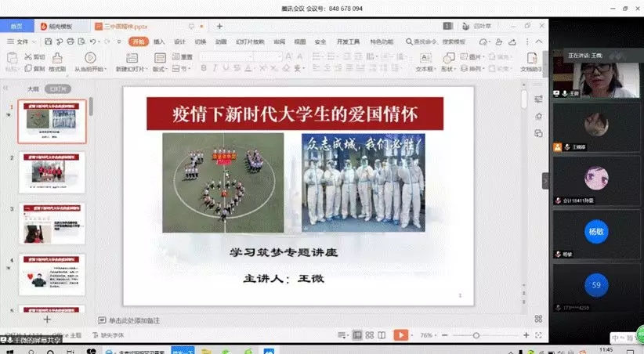The height and width of the screenshot is (354, 644).
Task: Open the Insert (插入) ribbon tab
Action: [x=159, y=42]
